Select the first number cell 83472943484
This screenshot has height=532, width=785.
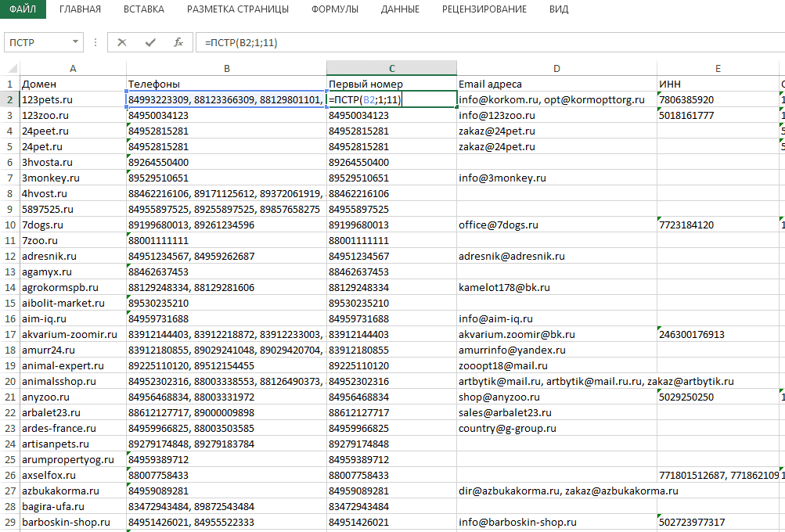click(x=392, y=506)
